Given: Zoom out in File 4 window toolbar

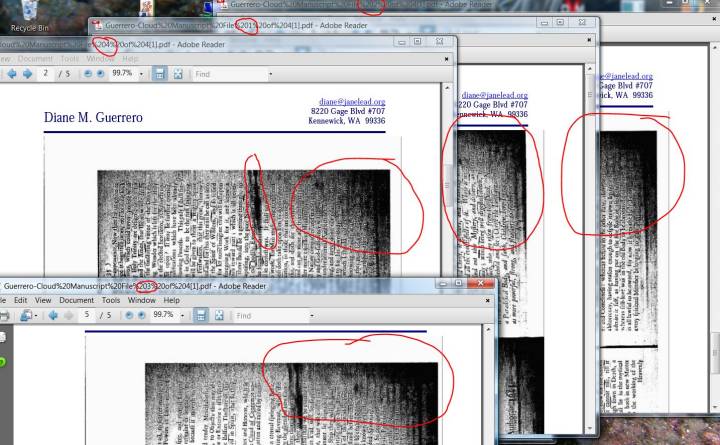Looking at the screenshot, I should [88, 74].
